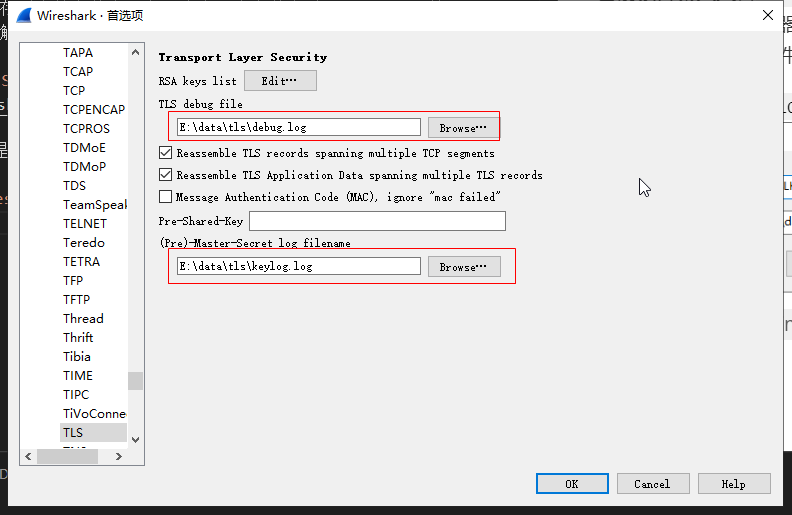Open the Thrift protocol preferences

(x=78, y=337)
